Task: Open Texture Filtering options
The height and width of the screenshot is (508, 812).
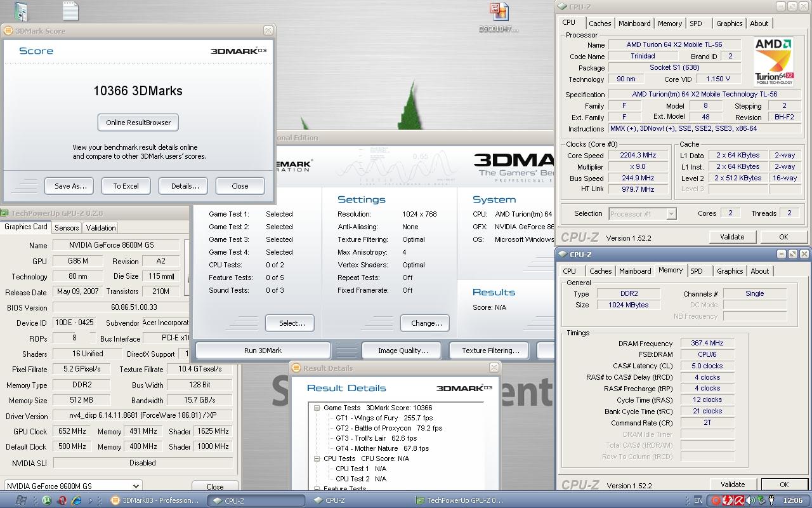Action: [x=490, y=351]
